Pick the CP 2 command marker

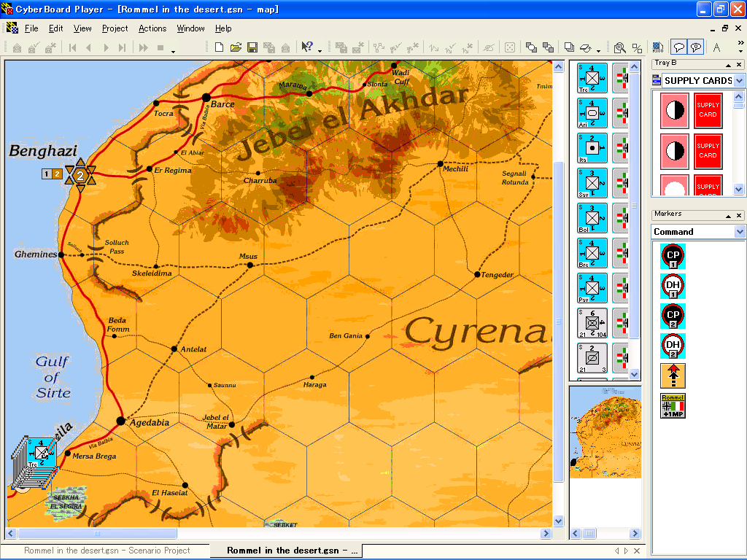[x=673, y=316]
